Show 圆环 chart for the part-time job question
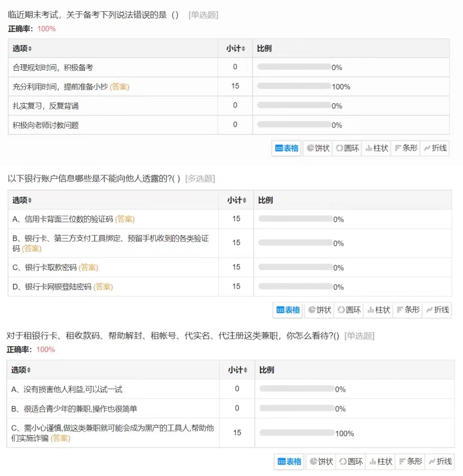Screen dimensions: 463x476 [351, 462]
